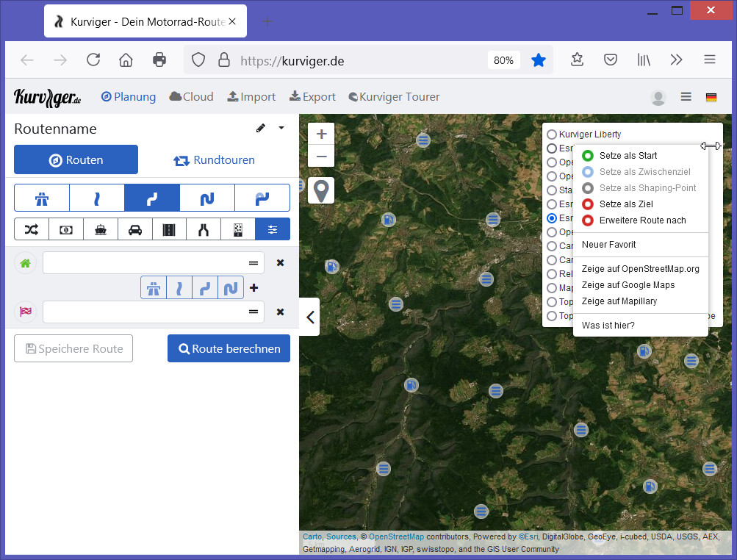This screenshot has height=560, width=737.
Task: Click the browser bookmark star icon
Action: pyautogui.click(x=538, y=60)
